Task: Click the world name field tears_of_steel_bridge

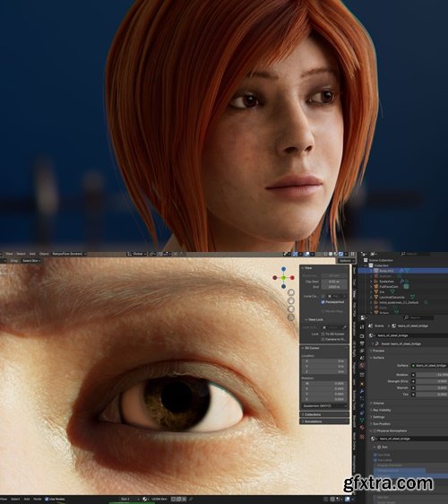Action: pyautogui.click(x=412, y=335)
